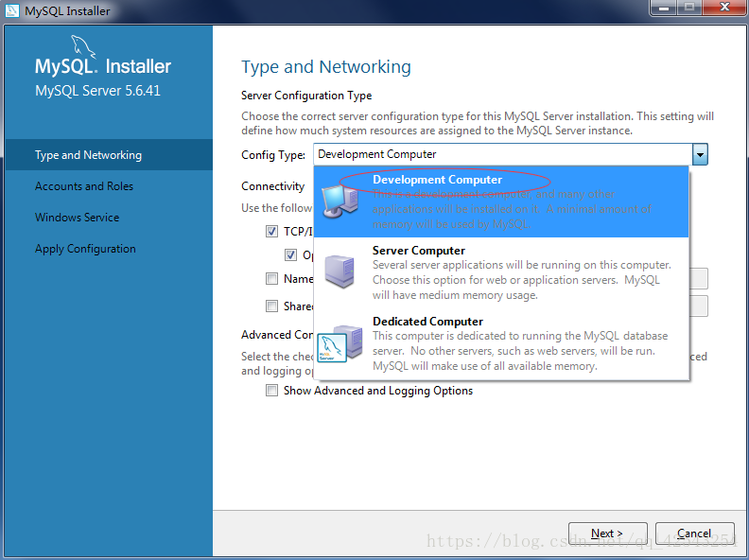Enable the Named Pipe checkbox
749x560 pixels.
coord(271,278)
